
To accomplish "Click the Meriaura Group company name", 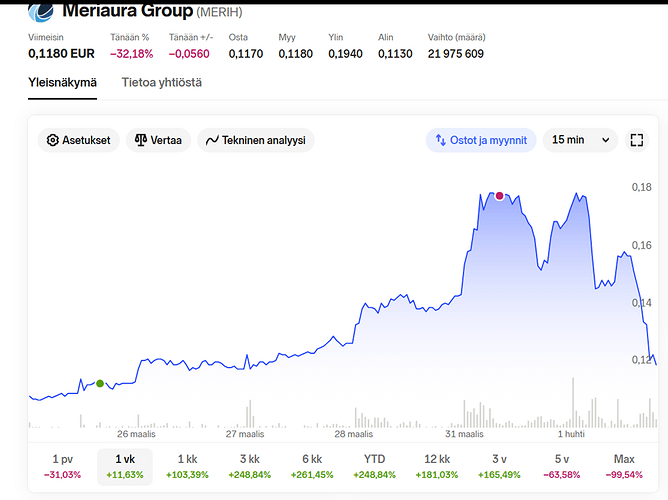I will pos(128,11).
